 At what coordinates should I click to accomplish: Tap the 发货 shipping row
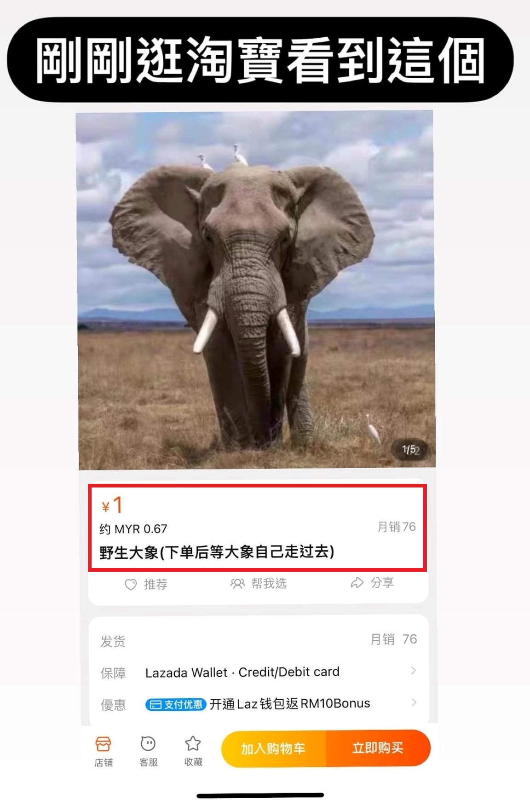click(259, 640)
